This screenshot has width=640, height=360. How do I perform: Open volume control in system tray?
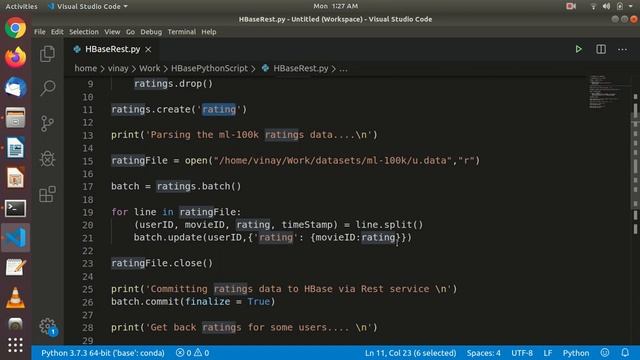(x=607, y=6)
